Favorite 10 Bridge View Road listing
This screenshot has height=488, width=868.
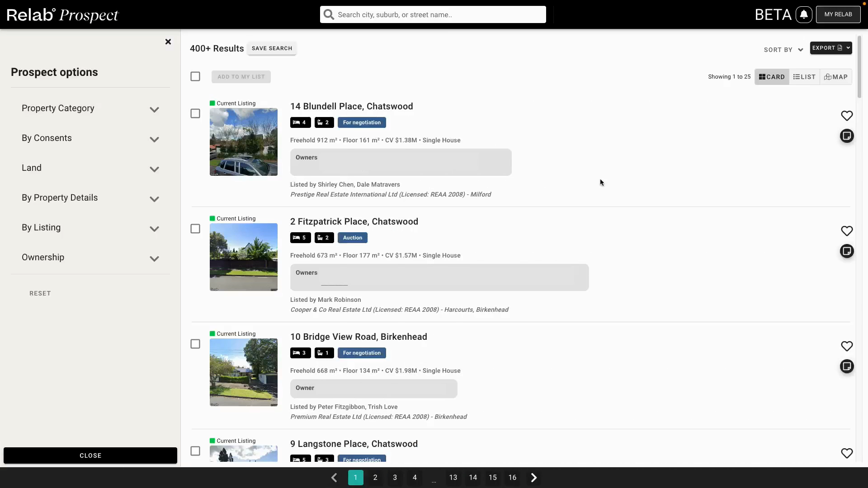pyautogui.click(x=847, y=346)
